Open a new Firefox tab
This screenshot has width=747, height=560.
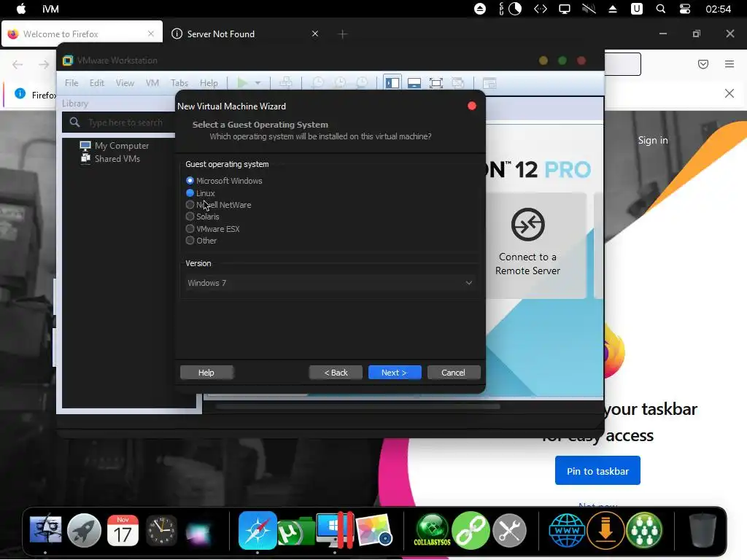click(x=343, y=34)
